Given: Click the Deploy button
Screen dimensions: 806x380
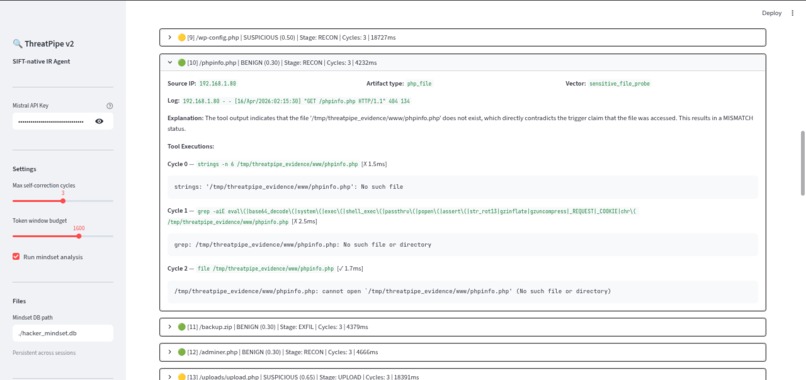Looking at the screenshot, I should coord(772,13).
